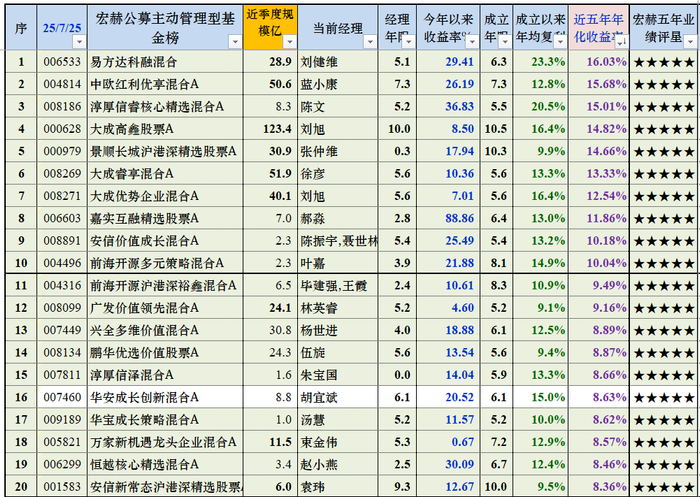700x497 pixels.
Task: Select manager name 刘健维
Action: tap(319, 62)
